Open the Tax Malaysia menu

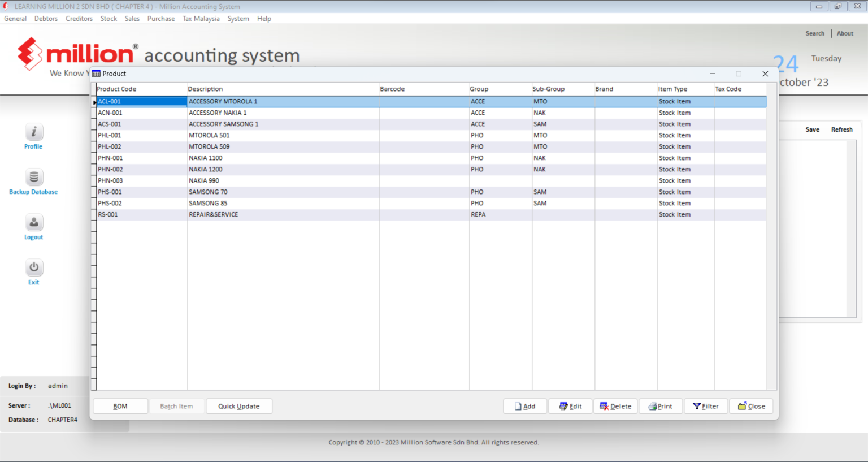pos(201,19)
